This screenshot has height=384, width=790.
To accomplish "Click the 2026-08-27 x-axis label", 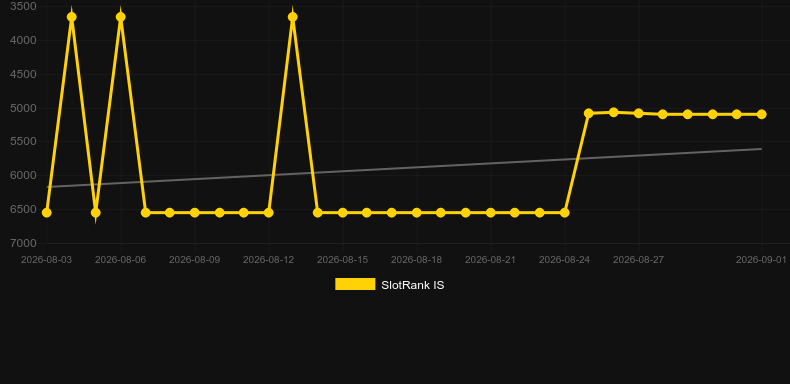I will point(638,260).
